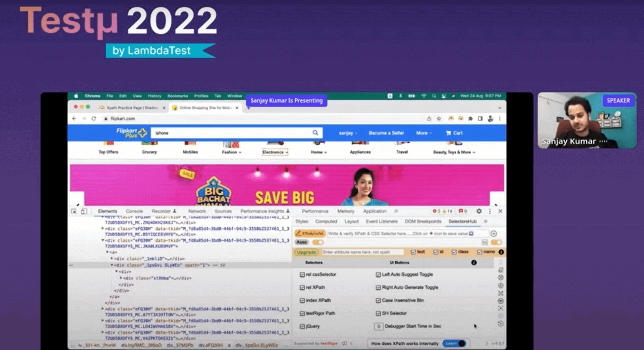Expand the sanjay account dropdown
Viewport: 644px width, 350px height.
348,133
